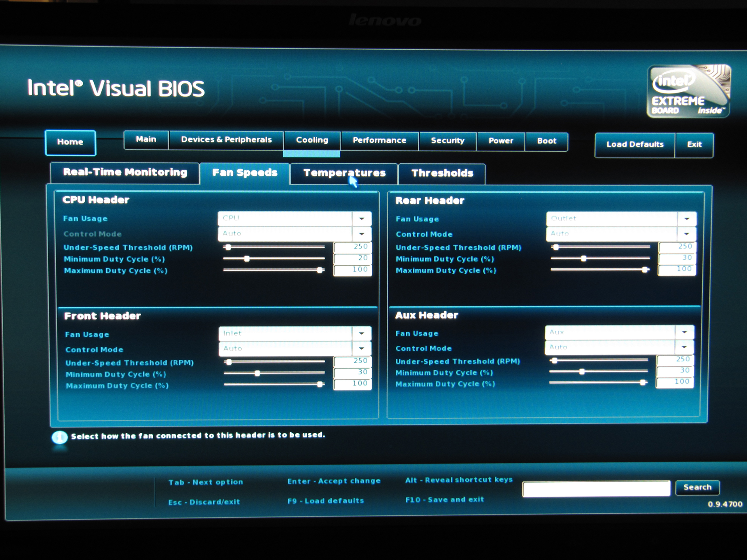Click Aux Header Maximum Duty Cycle field 100
Screen dimensions: 747x560
click(x=675, y=382)
